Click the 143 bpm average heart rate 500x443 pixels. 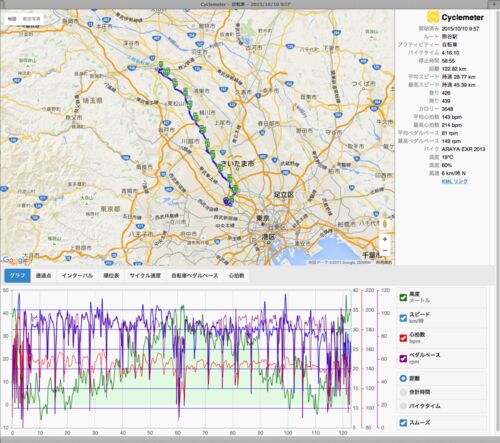[x=452, y=117]
